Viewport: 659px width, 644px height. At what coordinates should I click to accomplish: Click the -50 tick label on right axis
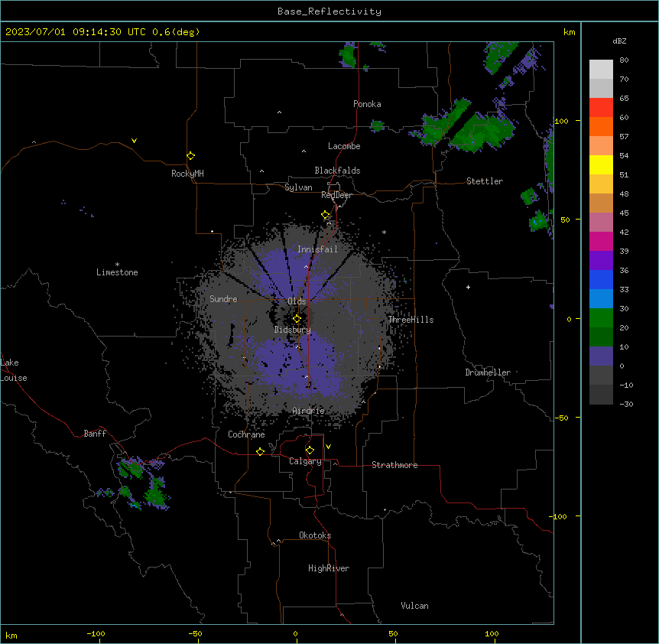(561, 418)
